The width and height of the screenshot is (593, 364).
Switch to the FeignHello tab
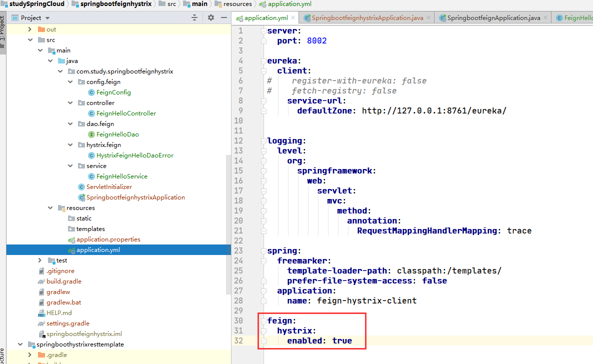573,18
